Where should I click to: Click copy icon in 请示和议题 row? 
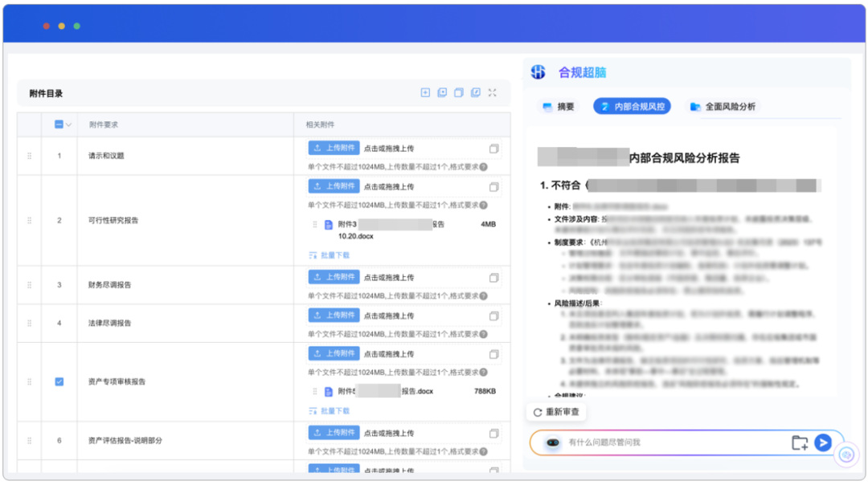493,149
